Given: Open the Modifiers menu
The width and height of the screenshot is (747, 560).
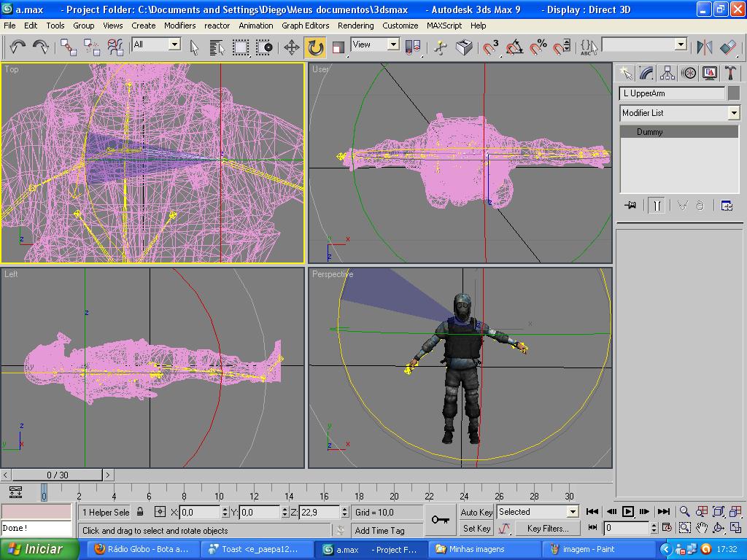Looking at the screenshot, I should click(x=179, y=26).
